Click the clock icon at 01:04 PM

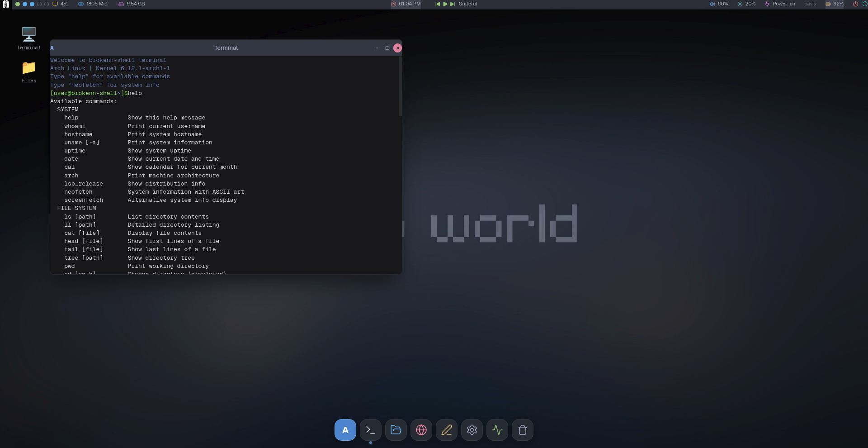pos(394,4)
